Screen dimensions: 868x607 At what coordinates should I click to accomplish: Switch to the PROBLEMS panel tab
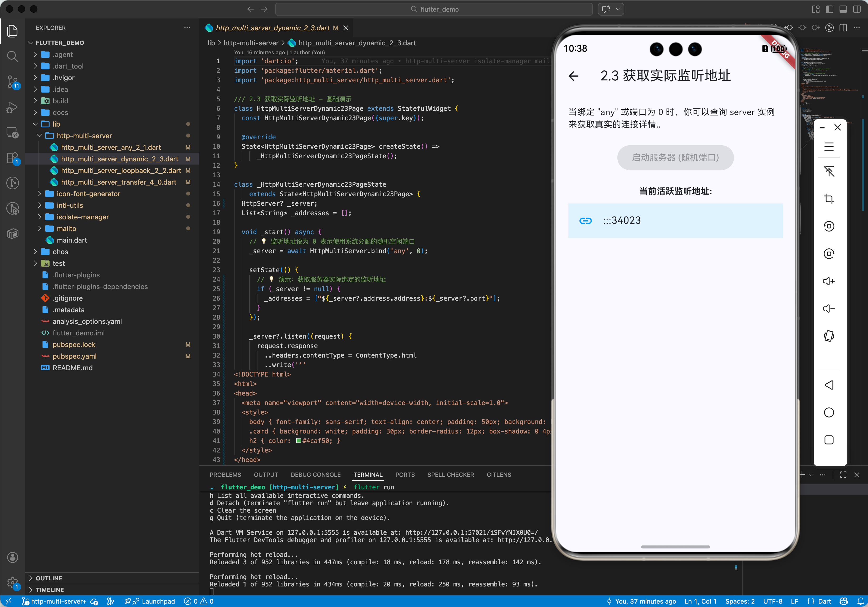click(x=225, y=474)
